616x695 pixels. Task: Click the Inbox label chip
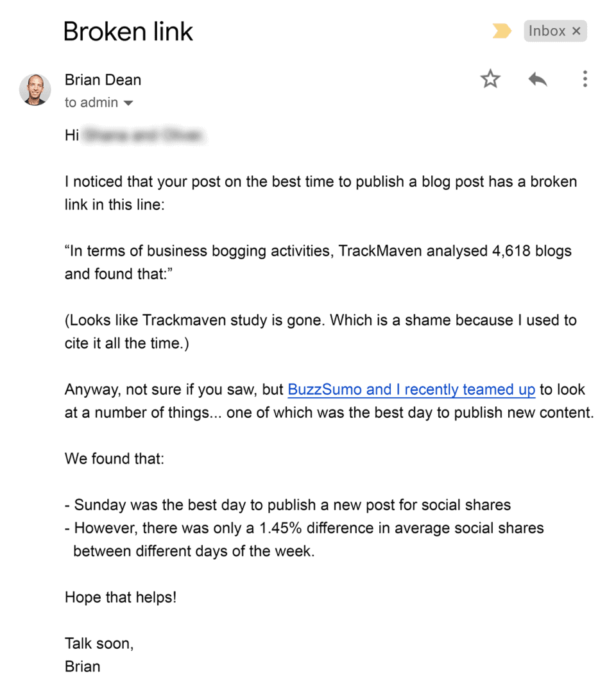(x=547, y=30)
